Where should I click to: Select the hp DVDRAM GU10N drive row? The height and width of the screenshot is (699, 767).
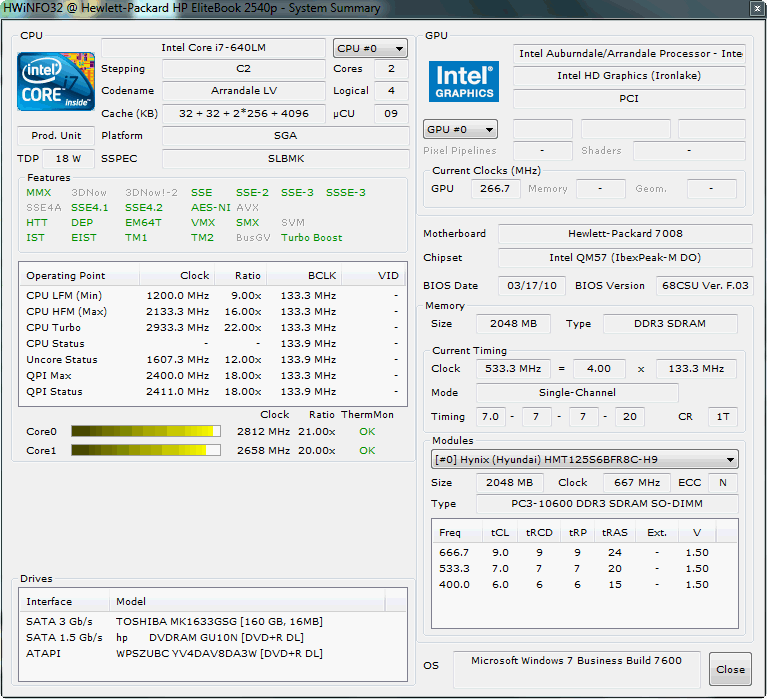213,637
